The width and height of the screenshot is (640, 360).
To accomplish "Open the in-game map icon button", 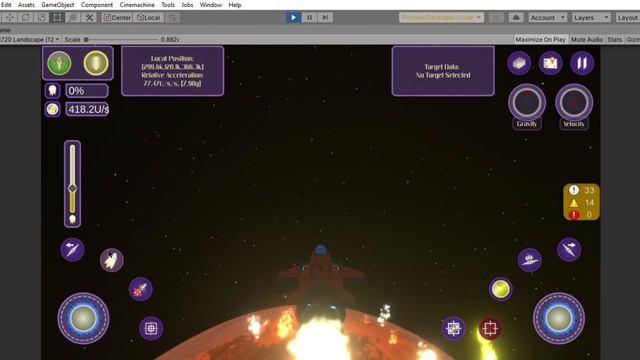I will 551,63.
